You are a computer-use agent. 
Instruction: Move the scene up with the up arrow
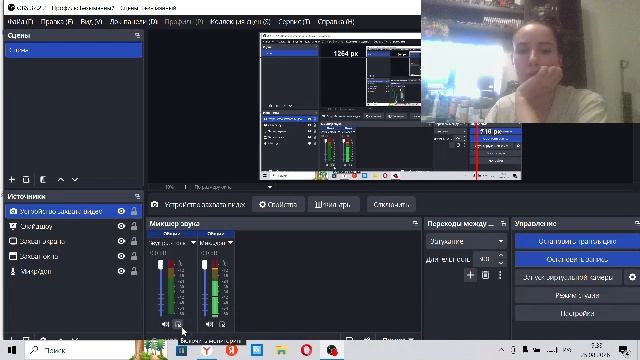tap(61, 179)
